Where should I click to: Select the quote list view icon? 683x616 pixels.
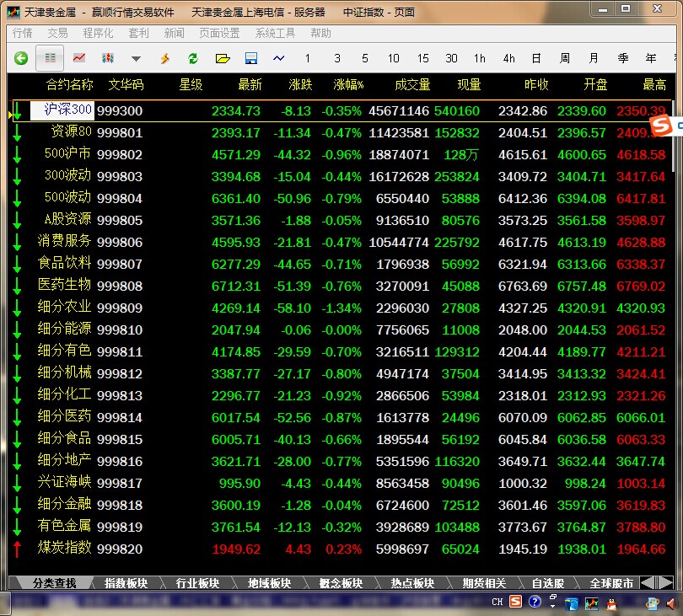coord(50,58)
